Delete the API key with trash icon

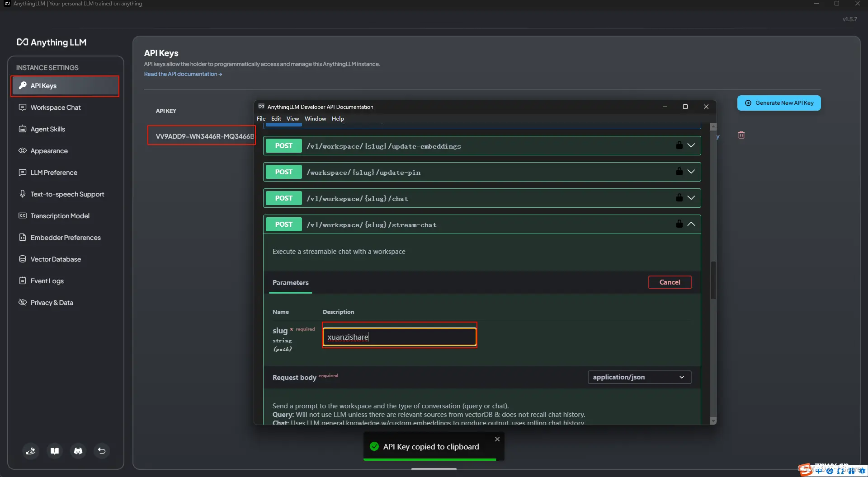741,135
